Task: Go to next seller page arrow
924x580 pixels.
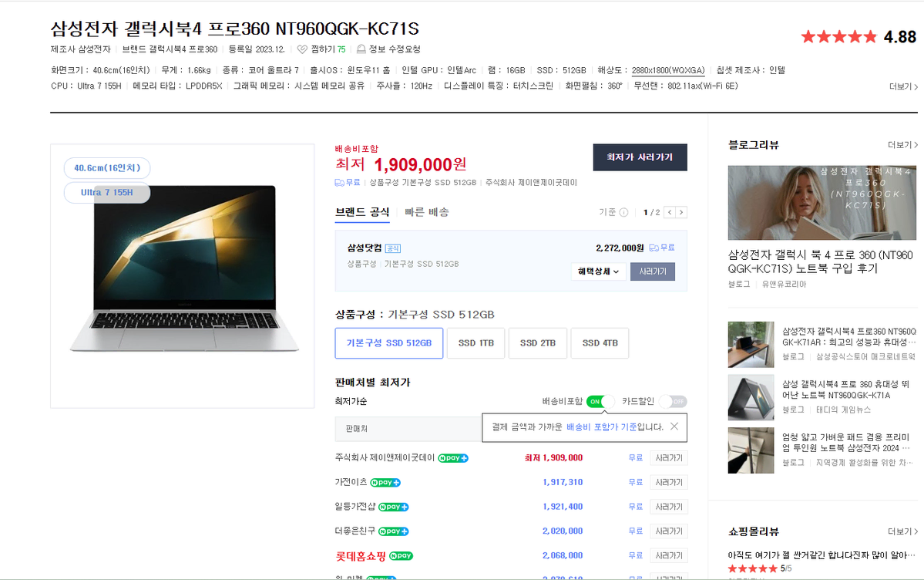Action: tap(681, 212)
